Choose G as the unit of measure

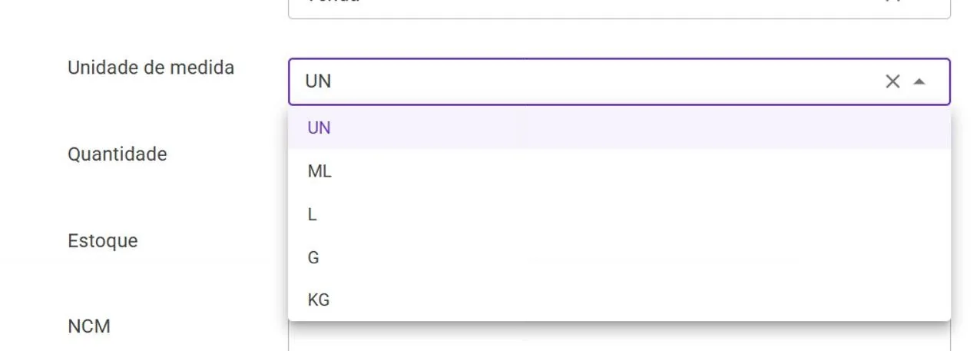619,257
